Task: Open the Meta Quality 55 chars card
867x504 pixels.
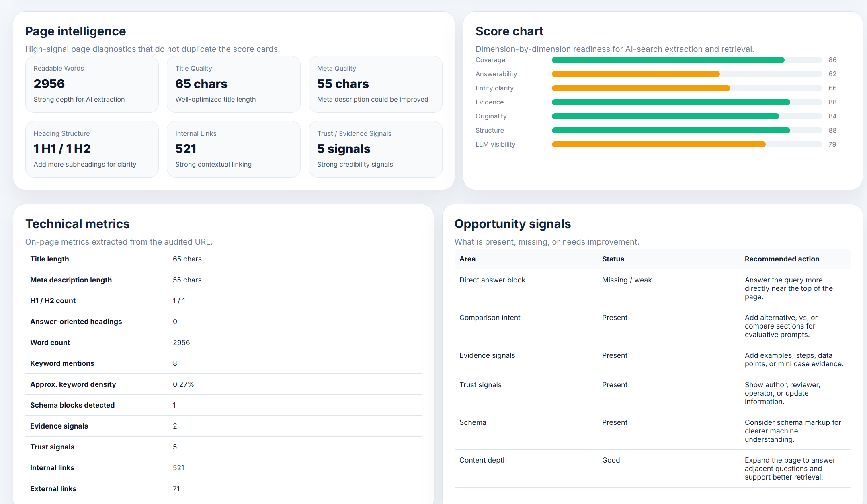Action: point(375,84)
